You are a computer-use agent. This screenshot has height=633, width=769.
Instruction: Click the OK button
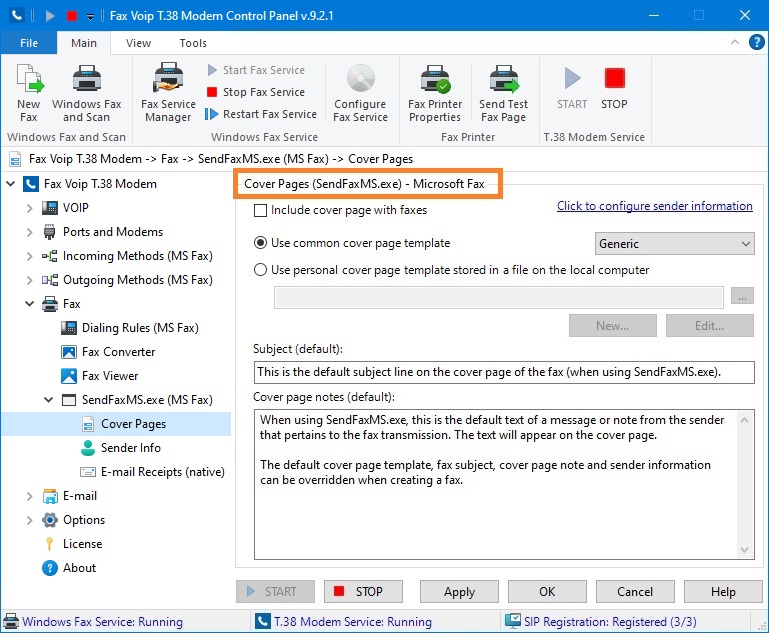[x=547, y=592]
